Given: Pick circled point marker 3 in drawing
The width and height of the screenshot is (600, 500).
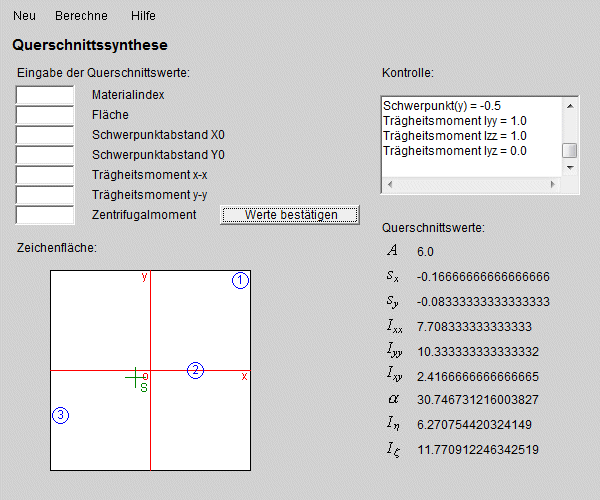Looking at the screenshot, I should [x=60, y=415].
